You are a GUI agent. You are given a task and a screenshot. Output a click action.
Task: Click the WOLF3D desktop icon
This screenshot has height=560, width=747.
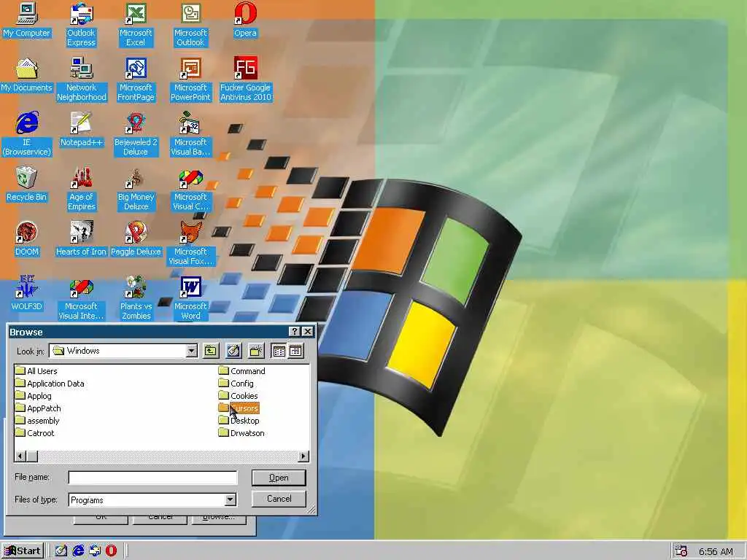pos(27,293)
